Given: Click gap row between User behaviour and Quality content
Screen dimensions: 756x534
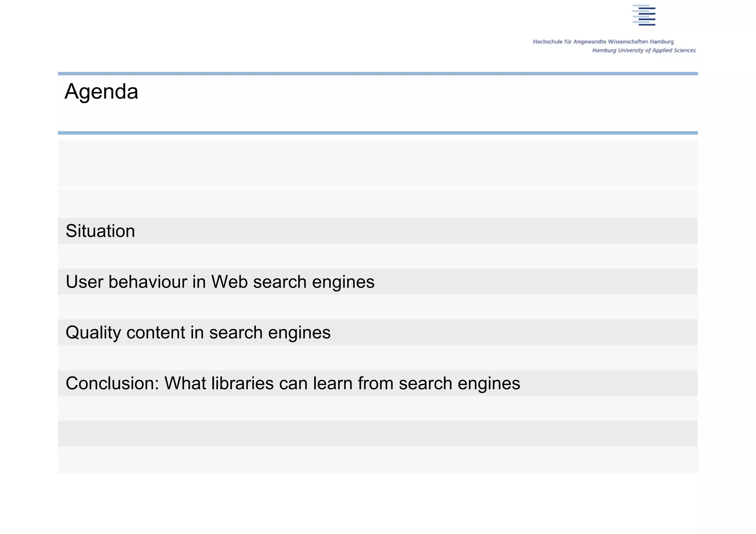Looking at the screenshot, I should (378, 307).
